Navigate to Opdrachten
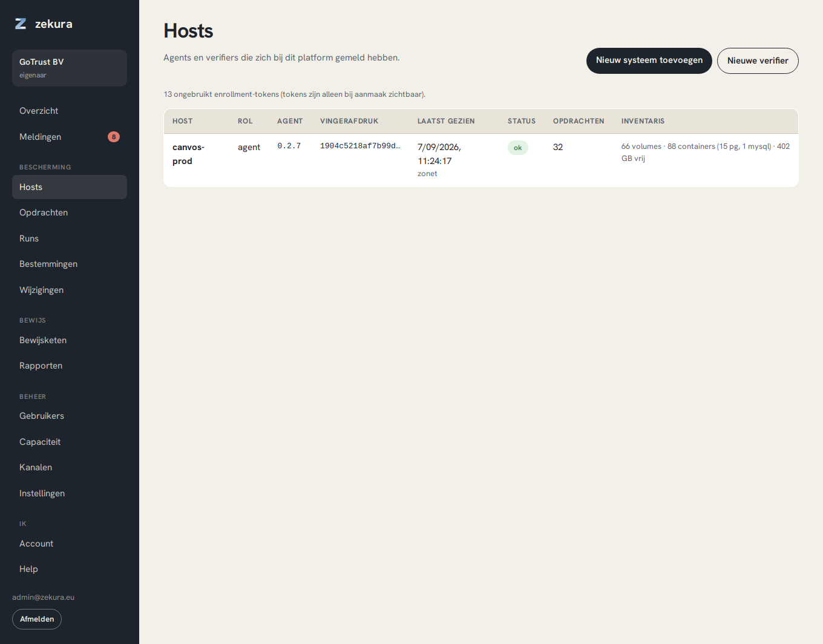The width and height of the screenshot is (823, 644). tap(70, 212)
